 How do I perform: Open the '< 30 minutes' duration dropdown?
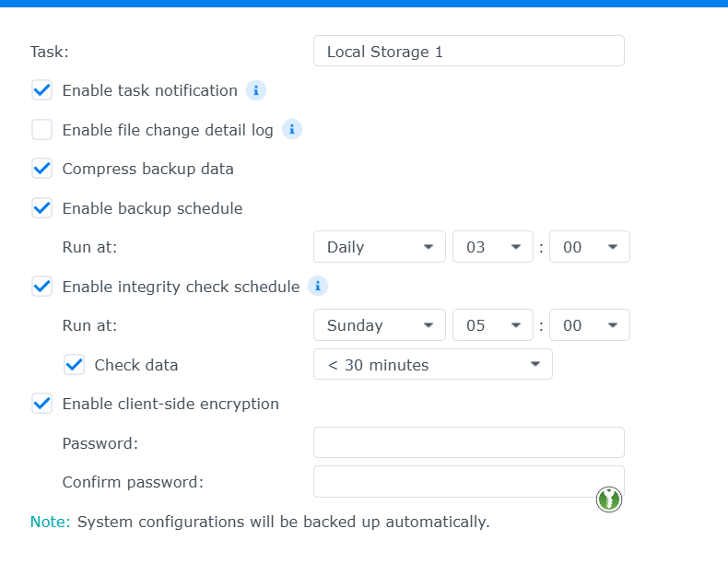click(x=432, y=365)
